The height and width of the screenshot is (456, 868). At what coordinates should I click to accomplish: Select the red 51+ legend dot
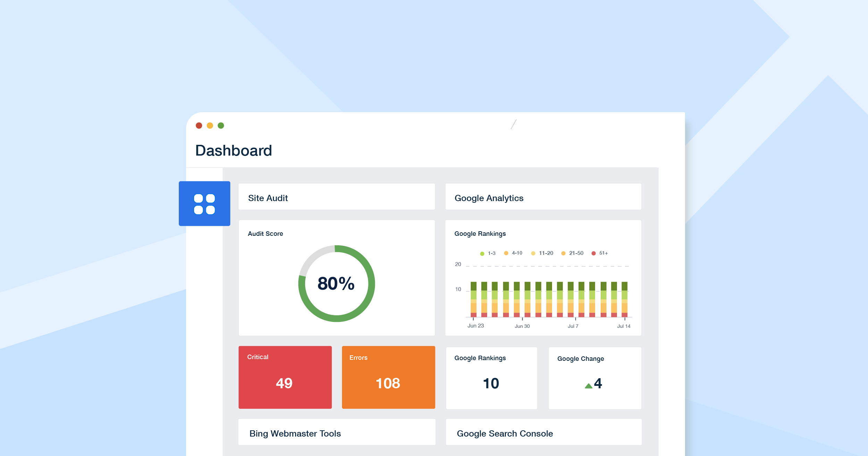[593, 253]
